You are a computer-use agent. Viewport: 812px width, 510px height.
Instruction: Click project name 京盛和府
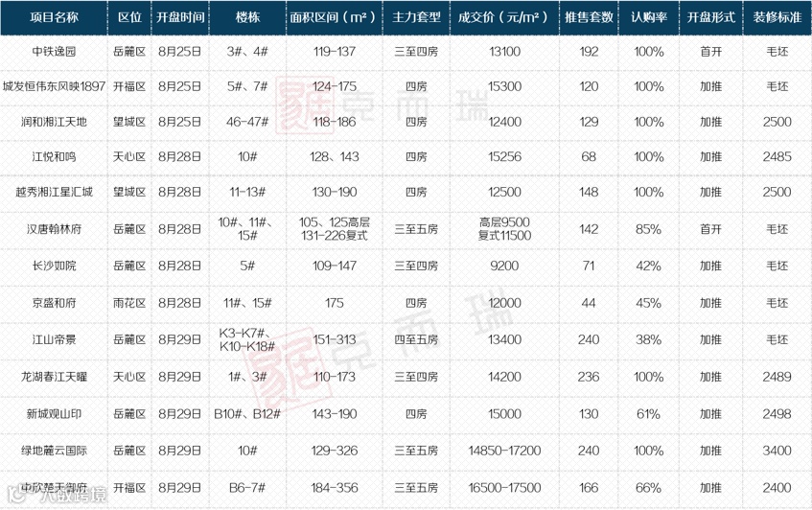[55, 303]
